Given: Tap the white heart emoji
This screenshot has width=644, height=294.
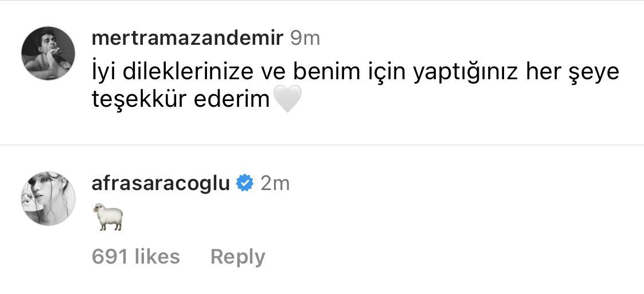Looking at the screenshot, I should [x=287, y=99].
